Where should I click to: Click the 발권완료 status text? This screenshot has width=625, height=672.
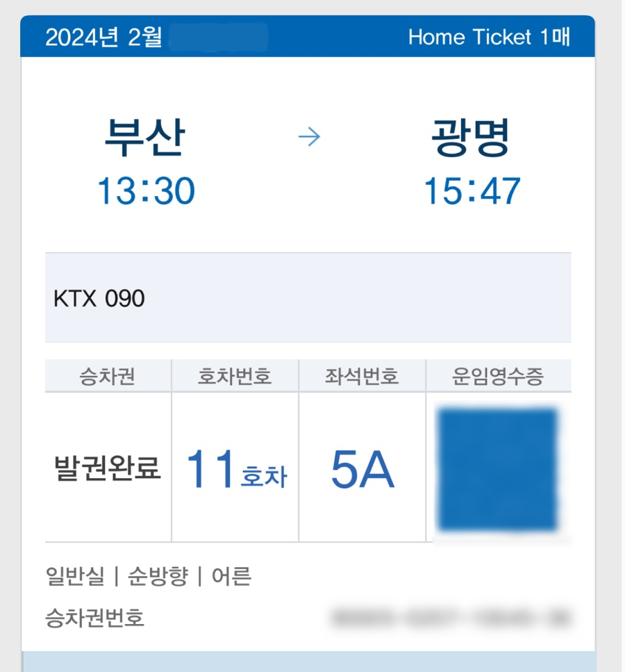[108, 469]
